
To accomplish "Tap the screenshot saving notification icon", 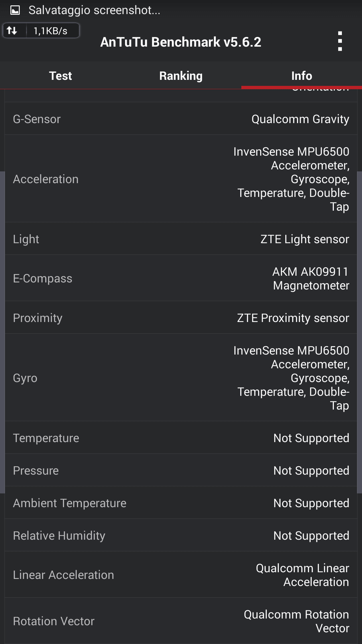I will (15, 10).
